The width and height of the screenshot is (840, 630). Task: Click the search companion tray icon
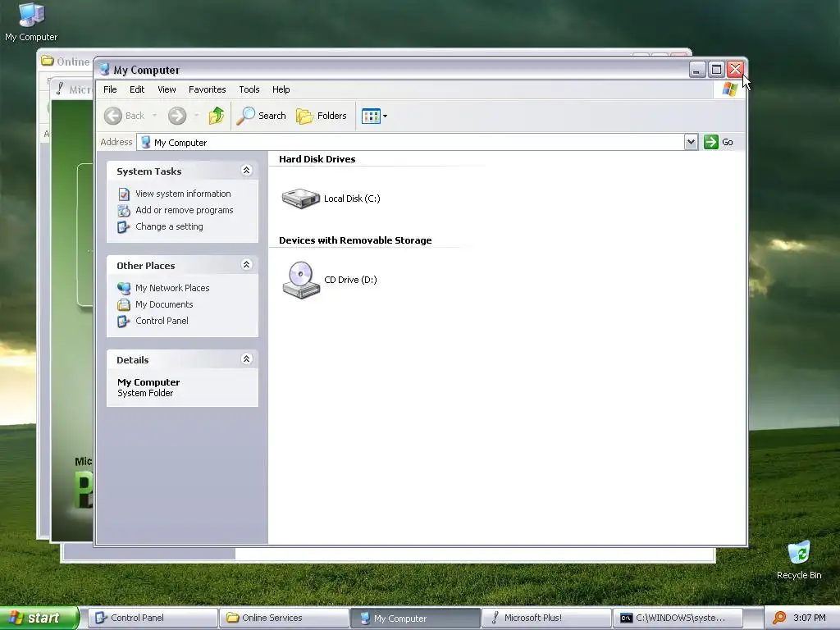(779, 618)
